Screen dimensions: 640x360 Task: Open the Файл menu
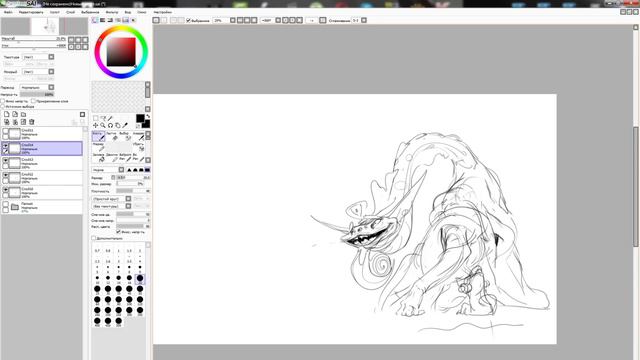[x=8, y=12]
